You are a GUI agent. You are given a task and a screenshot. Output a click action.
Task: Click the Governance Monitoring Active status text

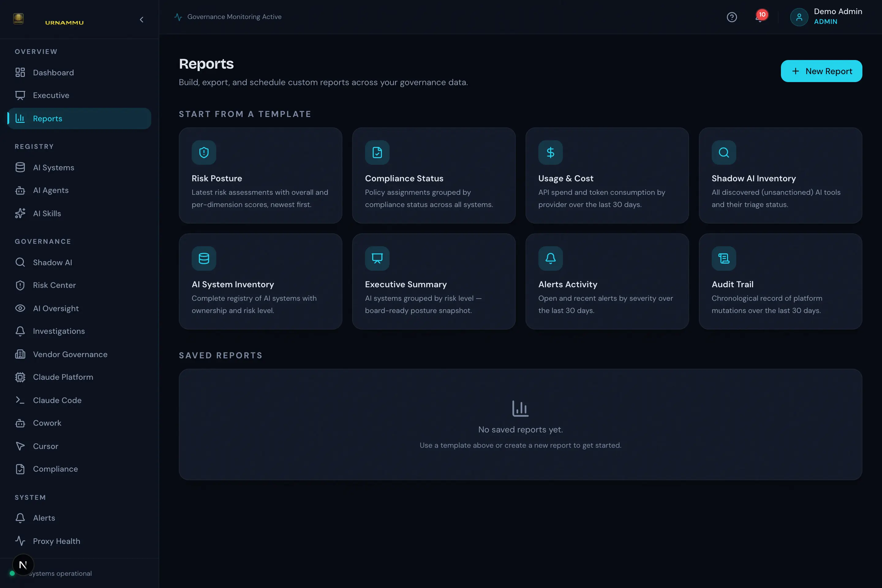click(234, 17)
